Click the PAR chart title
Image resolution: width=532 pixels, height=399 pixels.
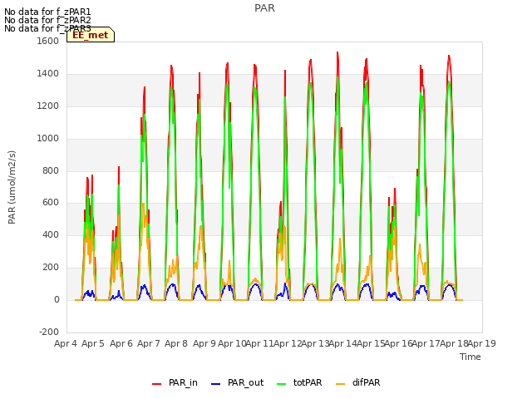pos(264,8)
